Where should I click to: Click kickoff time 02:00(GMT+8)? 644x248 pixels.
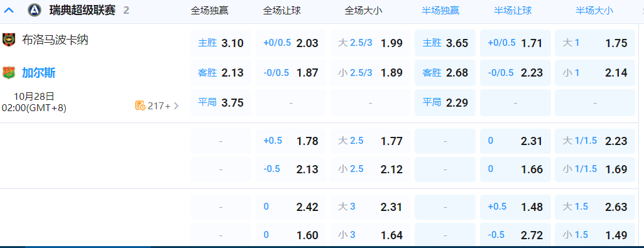[x=34, y=107]
